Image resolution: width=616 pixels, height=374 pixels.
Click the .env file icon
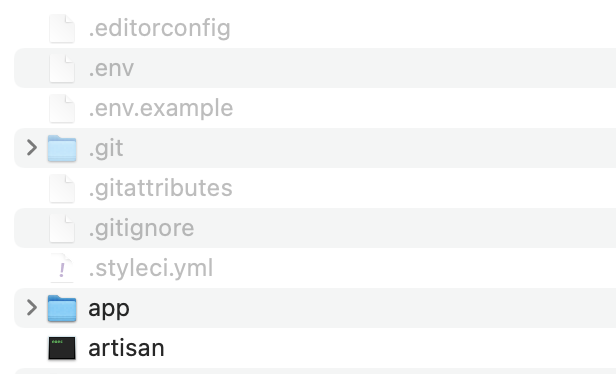click(62, 68)
